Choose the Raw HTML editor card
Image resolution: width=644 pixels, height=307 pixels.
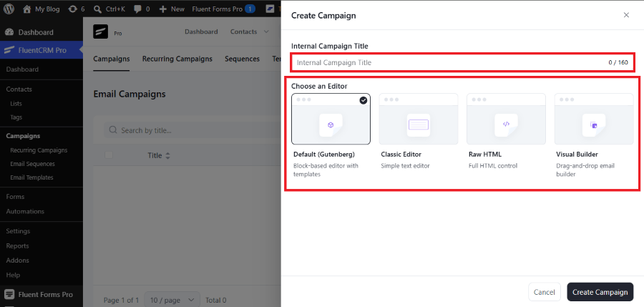click(x=506, y=119)
